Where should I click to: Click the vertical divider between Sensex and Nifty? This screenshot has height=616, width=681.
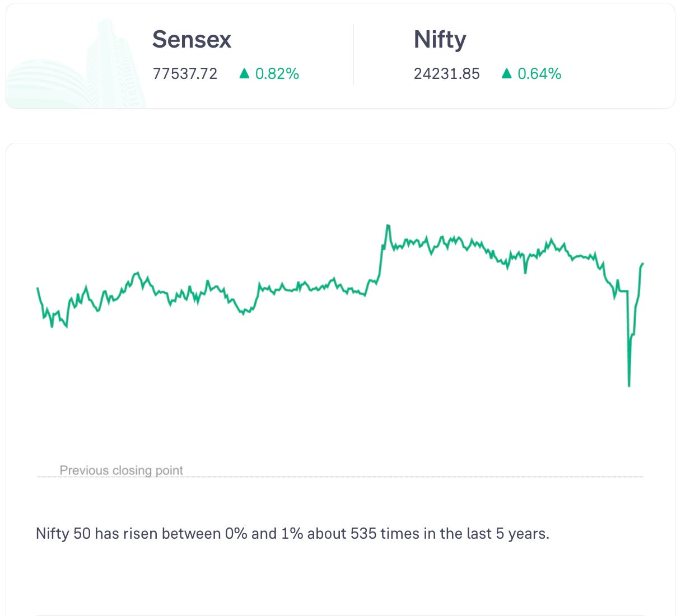click(353, 55)
